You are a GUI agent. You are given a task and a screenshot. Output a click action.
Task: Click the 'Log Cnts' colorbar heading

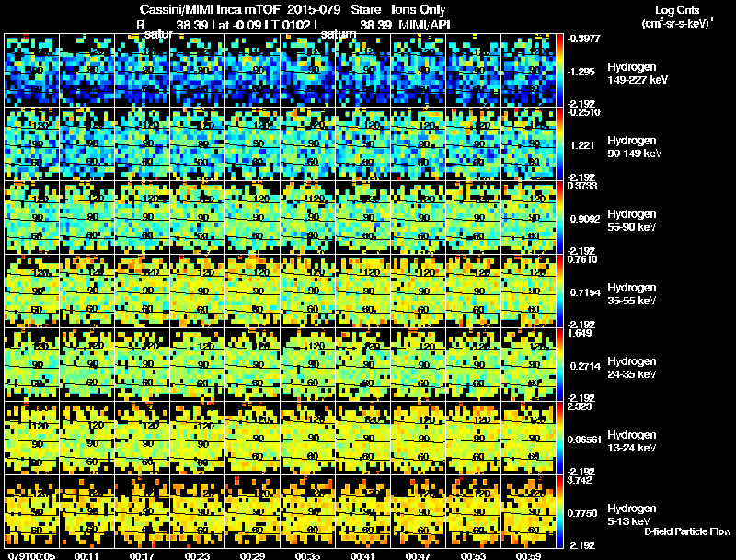point(677,10)
